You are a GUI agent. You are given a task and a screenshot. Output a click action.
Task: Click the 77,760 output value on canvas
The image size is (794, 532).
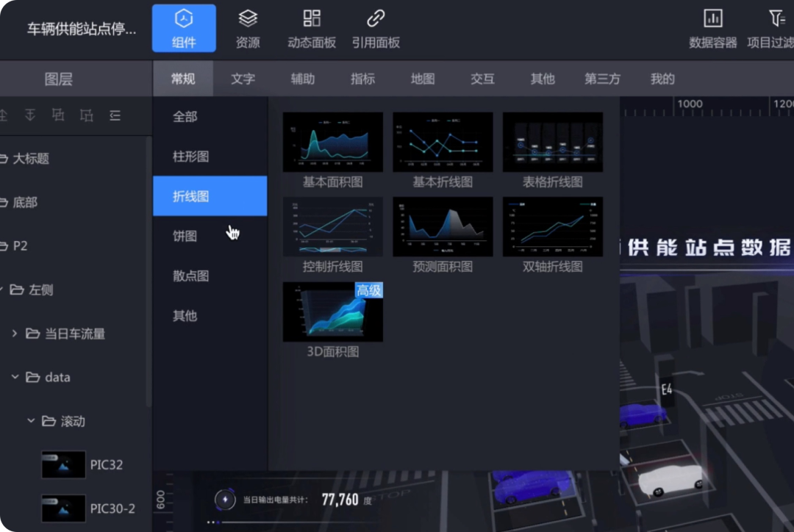pos(340,500)
